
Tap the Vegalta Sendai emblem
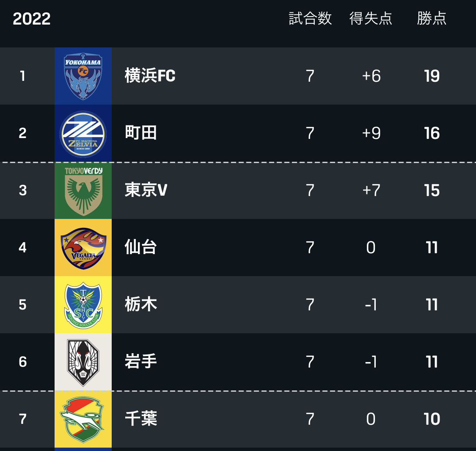83,248
